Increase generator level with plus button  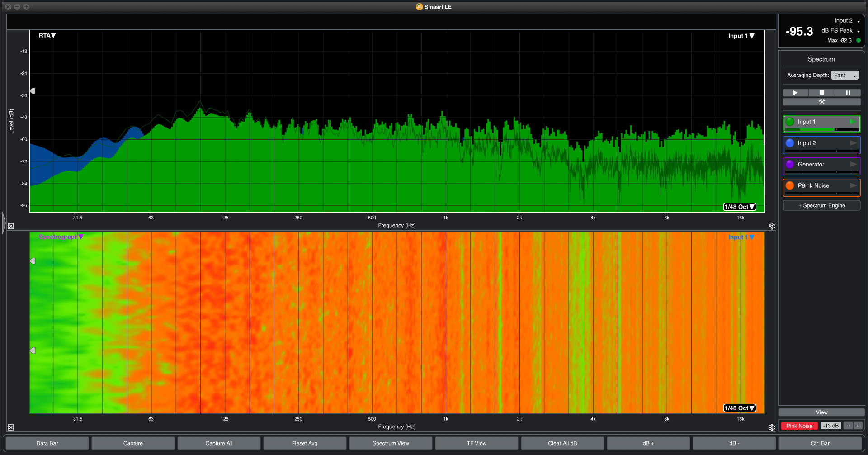(858, 426)
